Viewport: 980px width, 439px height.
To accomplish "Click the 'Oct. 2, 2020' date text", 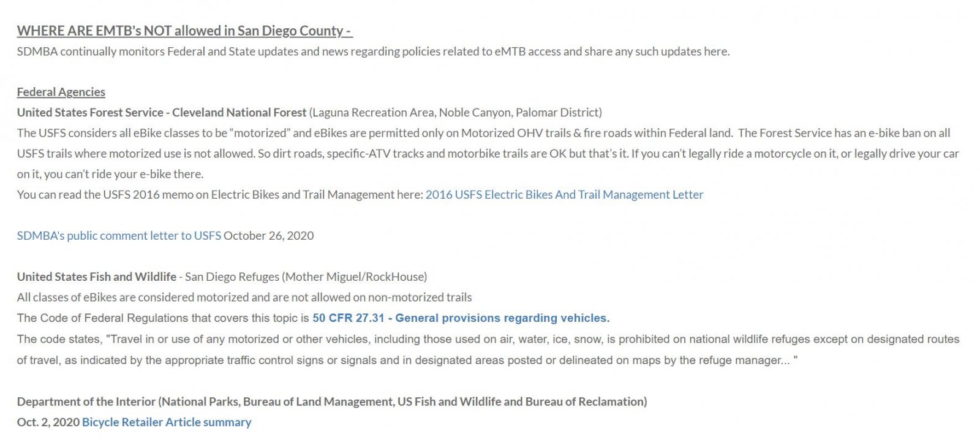I will 48,422.
